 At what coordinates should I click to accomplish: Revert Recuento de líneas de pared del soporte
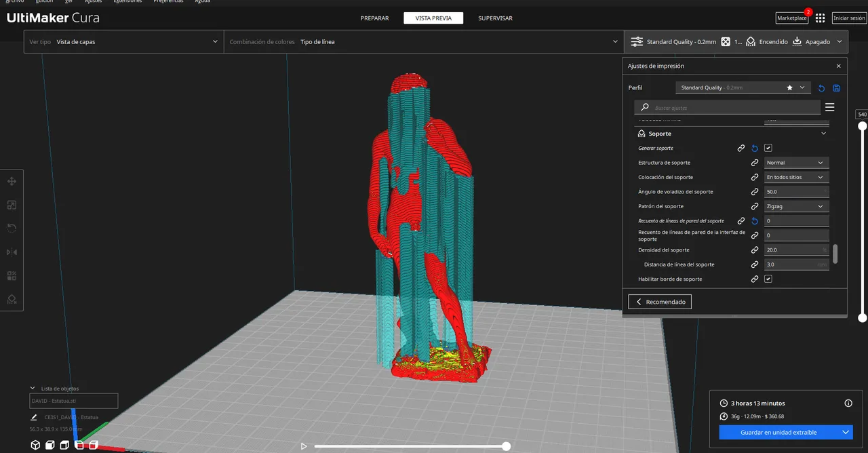pyautogui.click(x=755, y=221)
